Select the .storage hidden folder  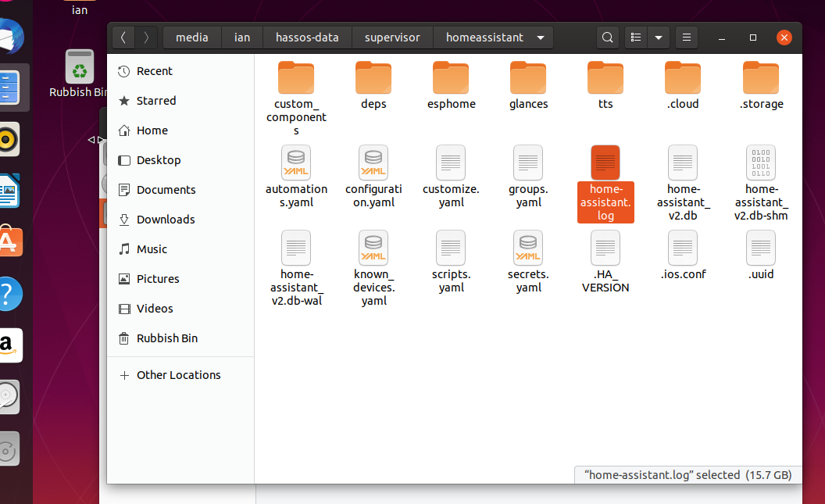click(761, 78)
